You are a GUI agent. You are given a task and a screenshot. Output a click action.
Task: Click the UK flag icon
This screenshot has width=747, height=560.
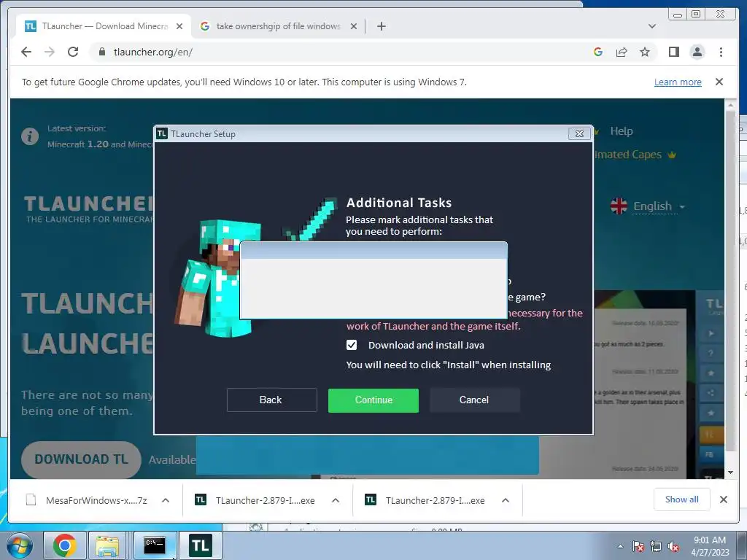pyautogui.click(x=619, y=206)
